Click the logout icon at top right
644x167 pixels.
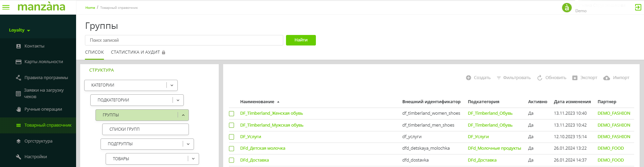pos(638,7)
